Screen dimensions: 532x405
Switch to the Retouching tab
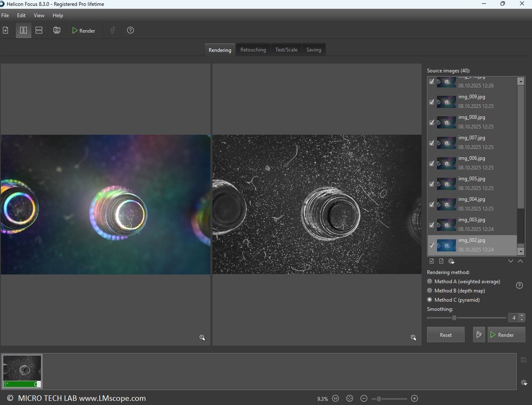click(x=253, y=50)
